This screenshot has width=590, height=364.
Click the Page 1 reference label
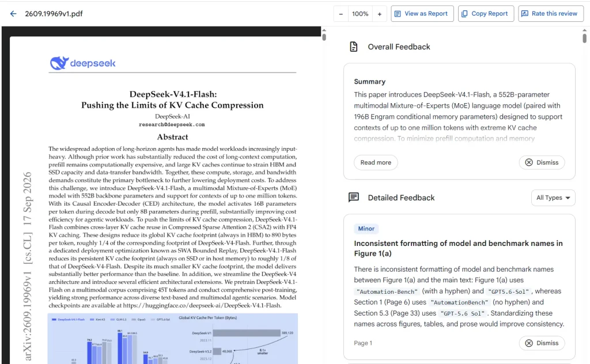pos(363,343)
